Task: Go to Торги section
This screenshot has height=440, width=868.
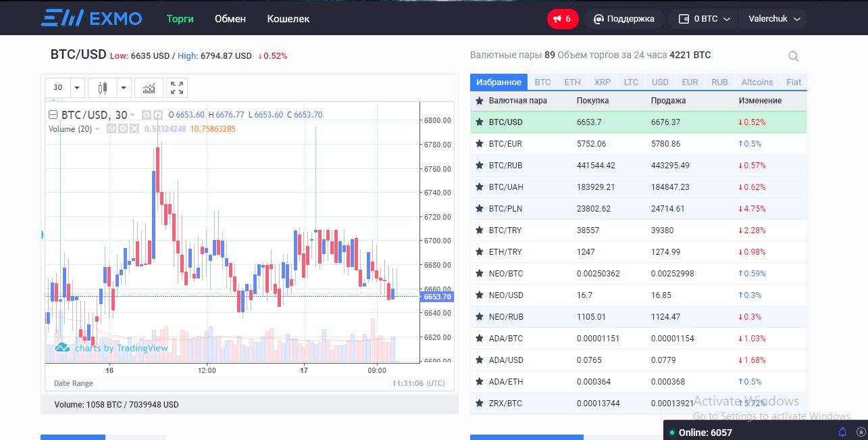Action: pyautogui.click(x=180, y=19)
